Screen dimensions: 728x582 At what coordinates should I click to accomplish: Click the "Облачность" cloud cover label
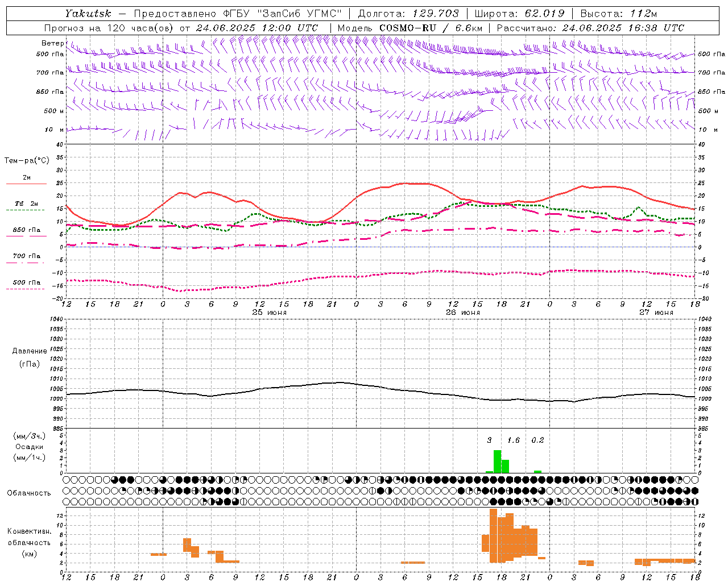click(x=29, y=493)
